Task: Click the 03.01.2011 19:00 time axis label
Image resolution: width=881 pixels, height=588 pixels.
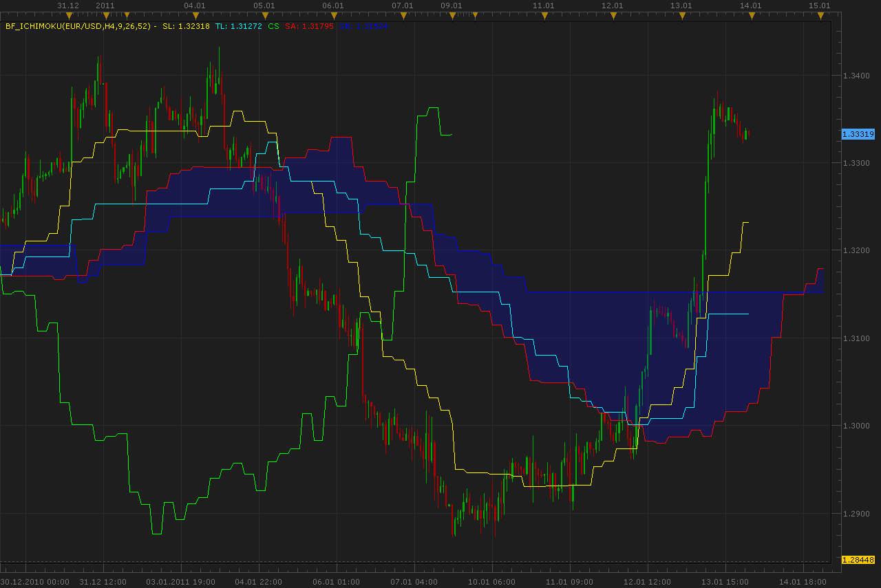Action: (x=180, y=581)
